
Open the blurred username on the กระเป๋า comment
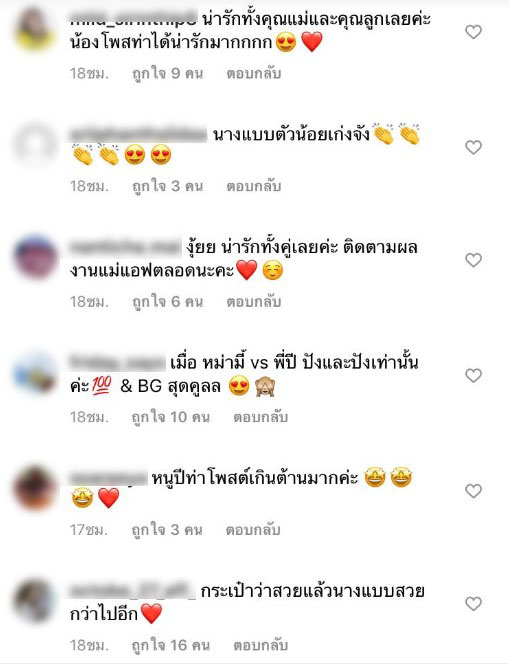(133, 591)
